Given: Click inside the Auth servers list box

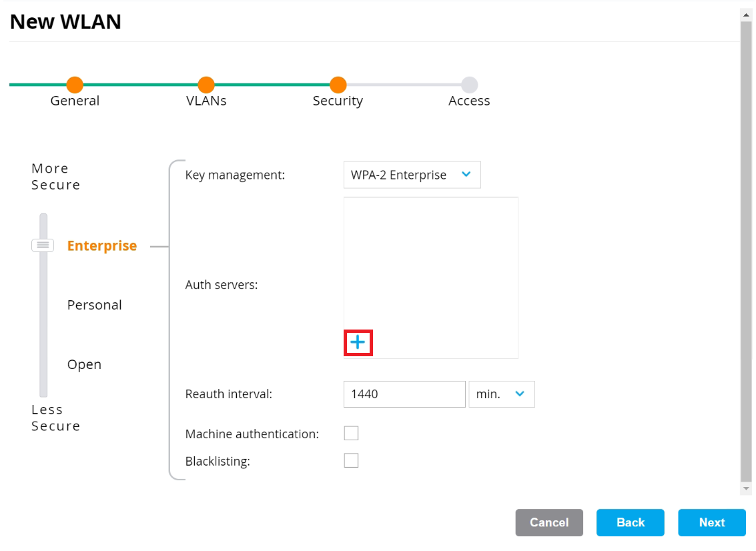Looking at the screenshot, I should tap(430, 267).
